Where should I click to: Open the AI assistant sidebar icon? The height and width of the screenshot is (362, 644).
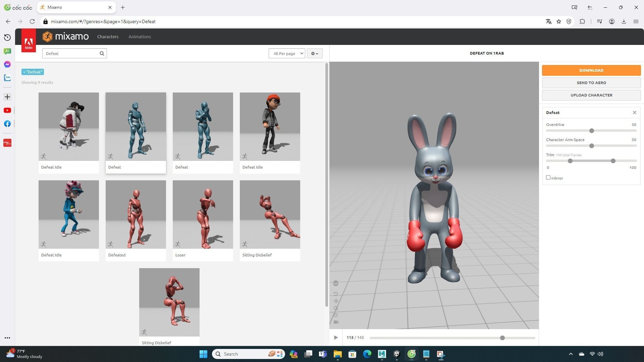[7, 51]
